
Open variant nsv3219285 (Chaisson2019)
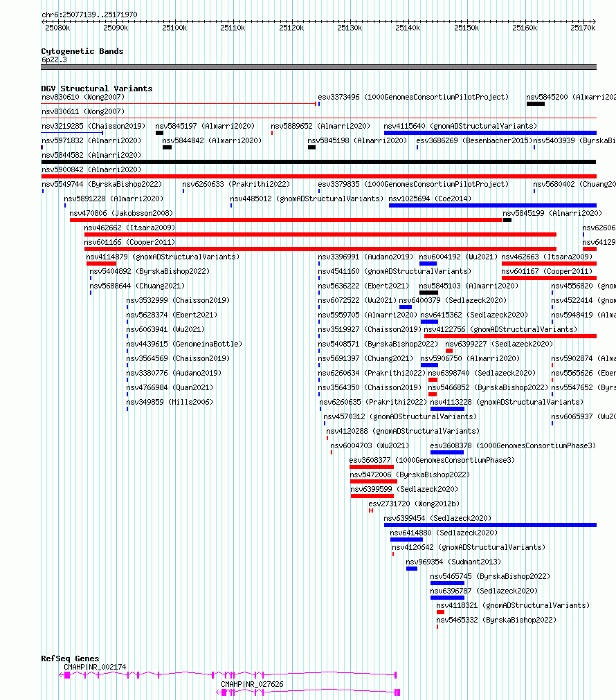tap(93, 126)
